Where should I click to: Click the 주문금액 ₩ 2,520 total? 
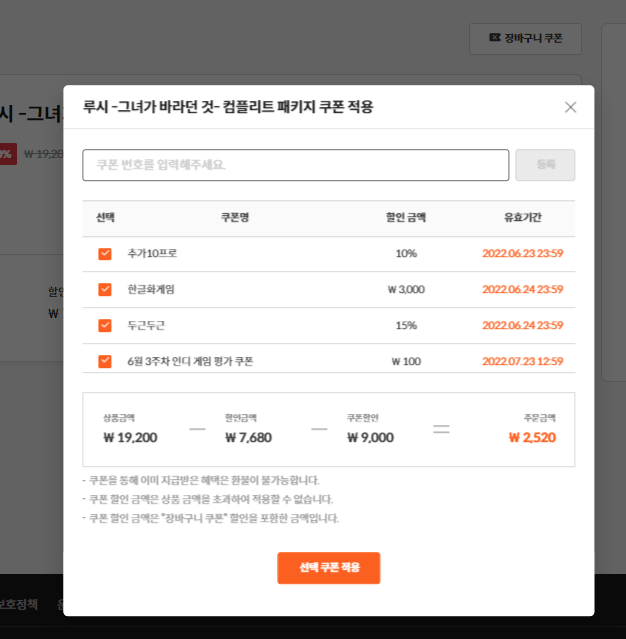point(531,437)
